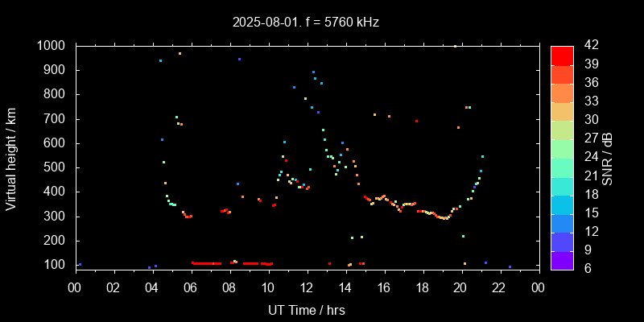
Task: Click the blue 9–12 dB colorbar segment
Action: (x=562, y=241)
